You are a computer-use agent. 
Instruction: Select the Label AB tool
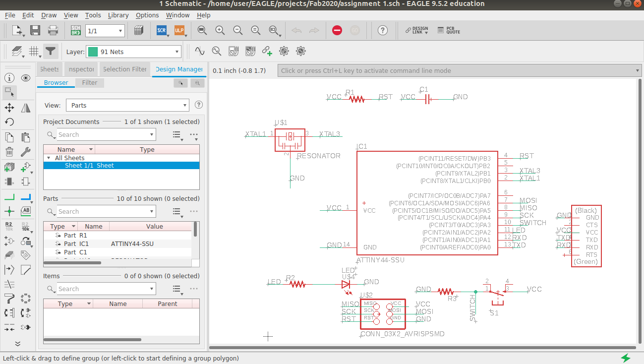26,211
